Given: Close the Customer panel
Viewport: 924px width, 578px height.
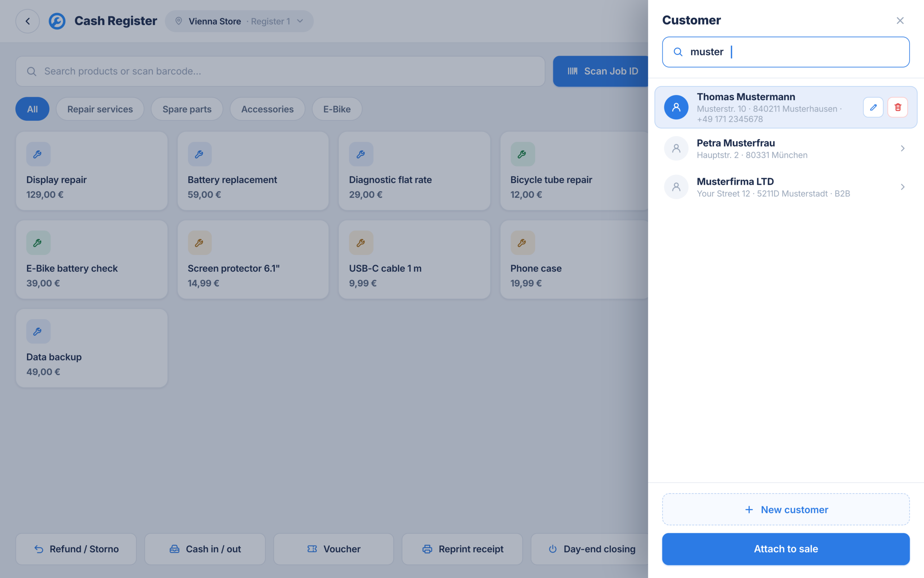Looking at the screenshot, I should point(900,21).
